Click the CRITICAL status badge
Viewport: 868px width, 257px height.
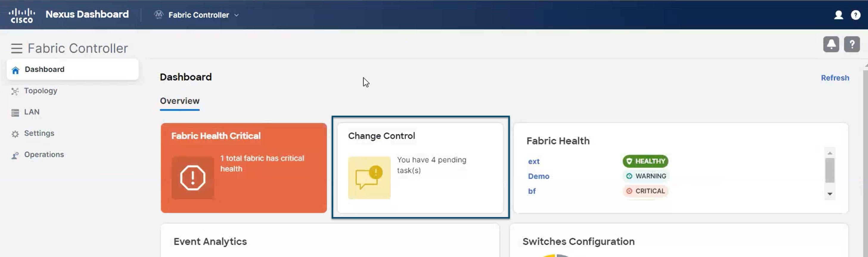click(645, 191)
